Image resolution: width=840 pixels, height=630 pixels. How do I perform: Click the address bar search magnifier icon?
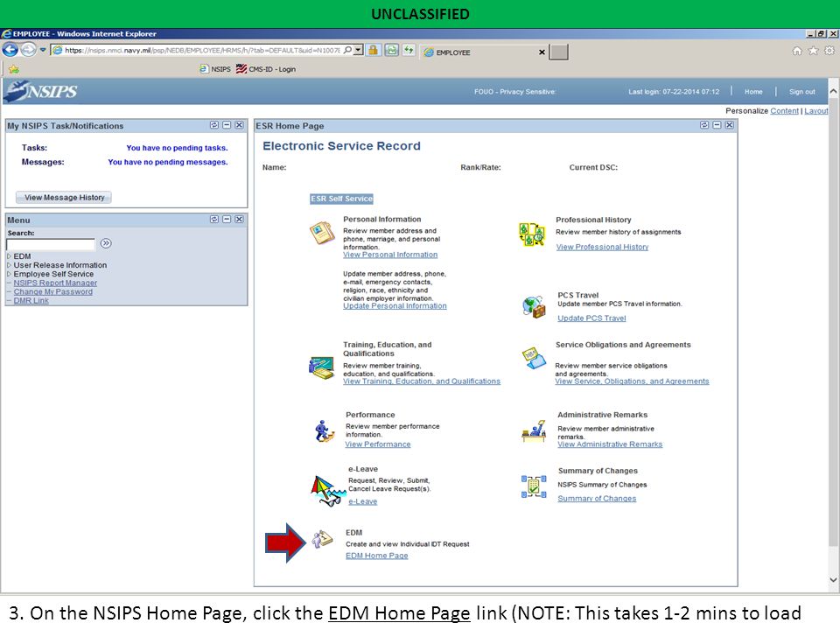point(347,51)
